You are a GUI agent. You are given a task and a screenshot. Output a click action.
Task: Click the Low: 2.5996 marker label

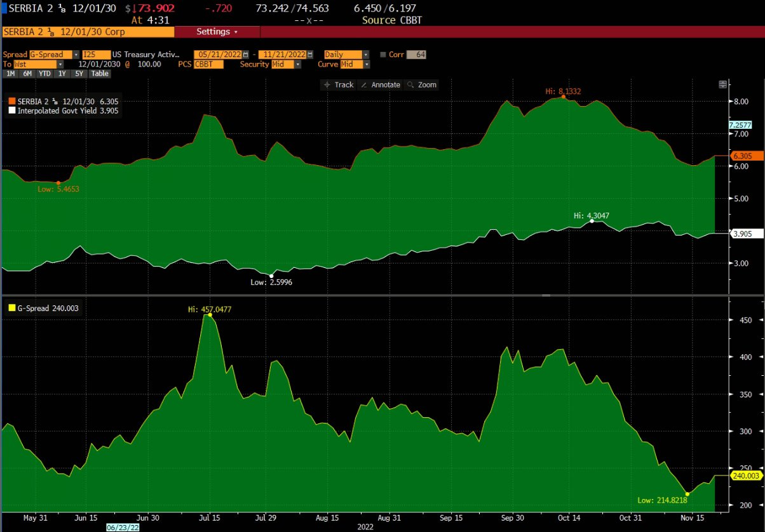tap(271, 281)
